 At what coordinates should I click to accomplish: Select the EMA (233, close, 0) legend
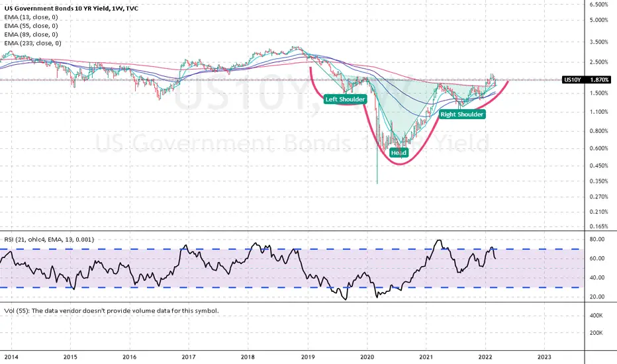32,43
